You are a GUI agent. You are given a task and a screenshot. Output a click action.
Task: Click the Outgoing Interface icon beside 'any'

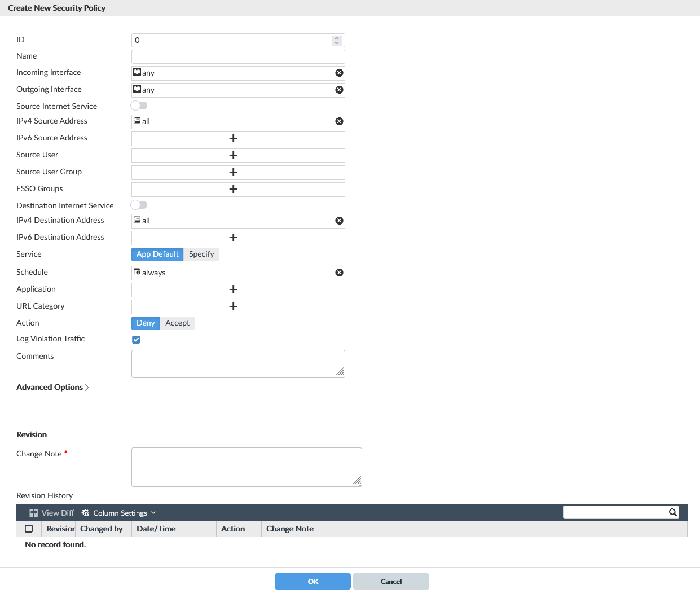pyautogui.click(x=137, y=89)
